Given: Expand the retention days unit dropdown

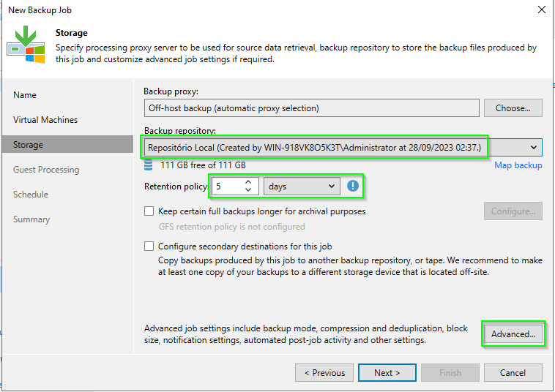Looking at the screenshot, I should pos(302,186).
